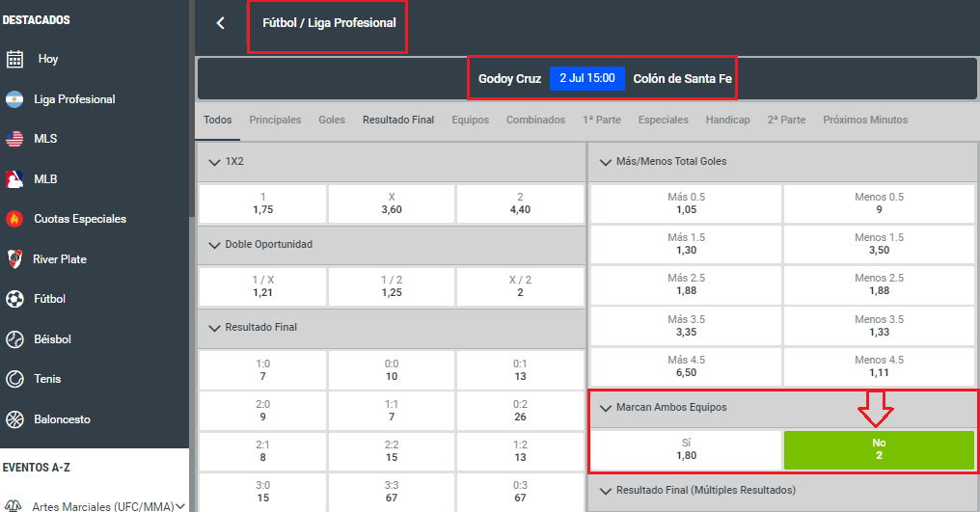This screenshot has height=512, width=980.
Task: Open the Equipos tab
Action: coord(470,120)
